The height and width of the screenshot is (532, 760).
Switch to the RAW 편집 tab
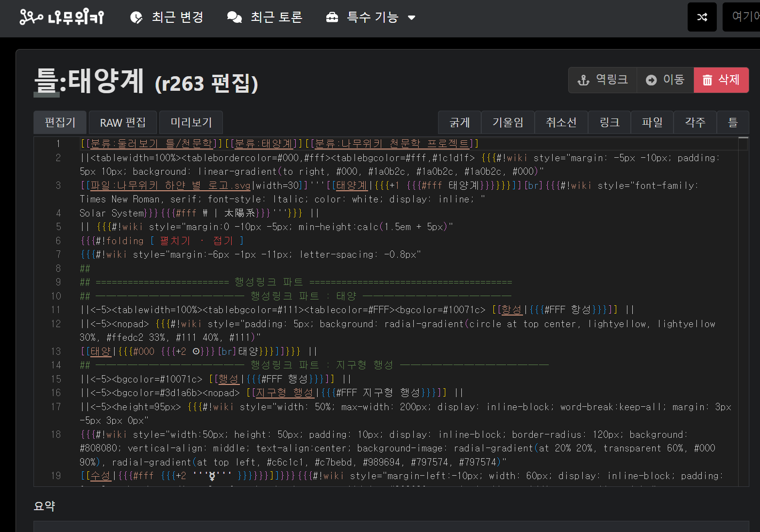click(123, 122)
